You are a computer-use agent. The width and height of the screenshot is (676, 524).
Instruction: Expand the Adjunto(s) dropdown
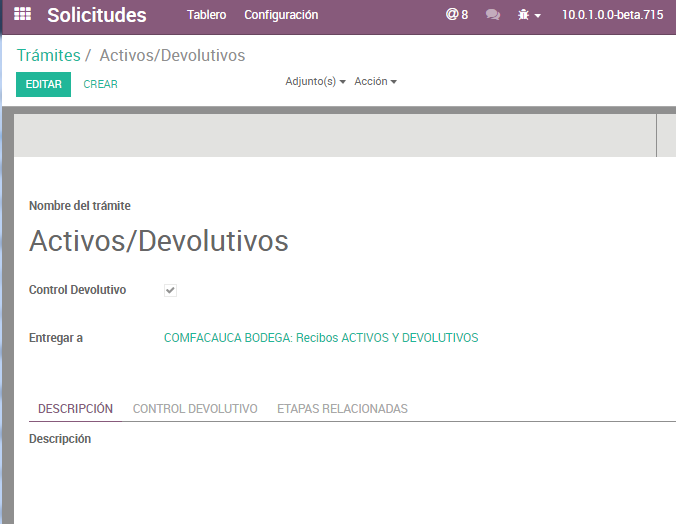coord(315,81)
